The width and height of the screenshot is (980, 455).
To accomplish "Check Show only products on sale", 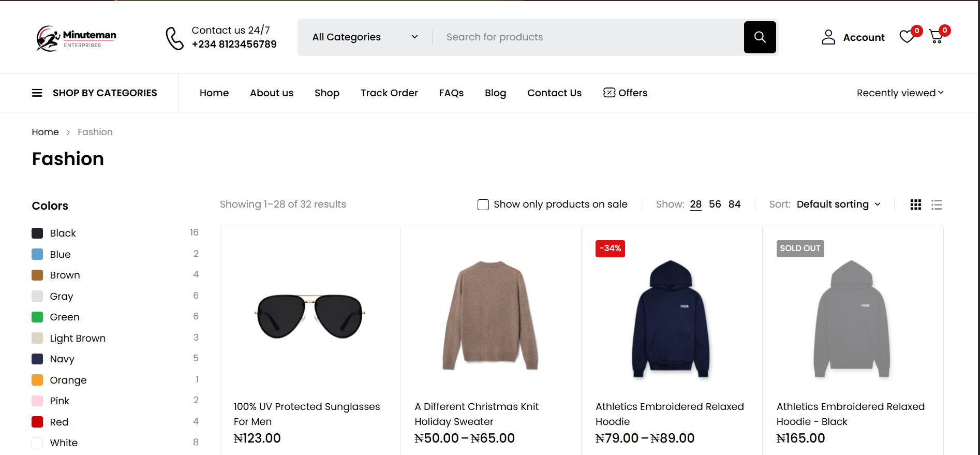I will point(483,204).
